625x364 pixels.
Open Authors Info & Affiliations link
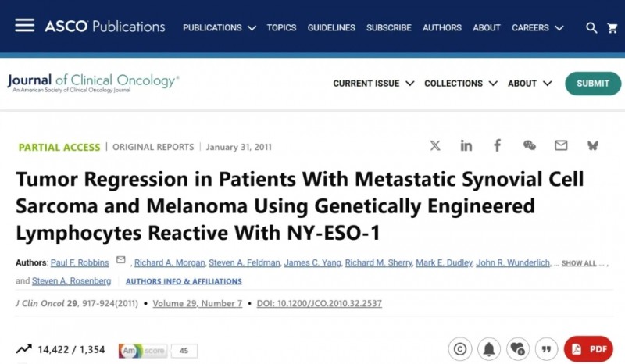coord(184,281)
